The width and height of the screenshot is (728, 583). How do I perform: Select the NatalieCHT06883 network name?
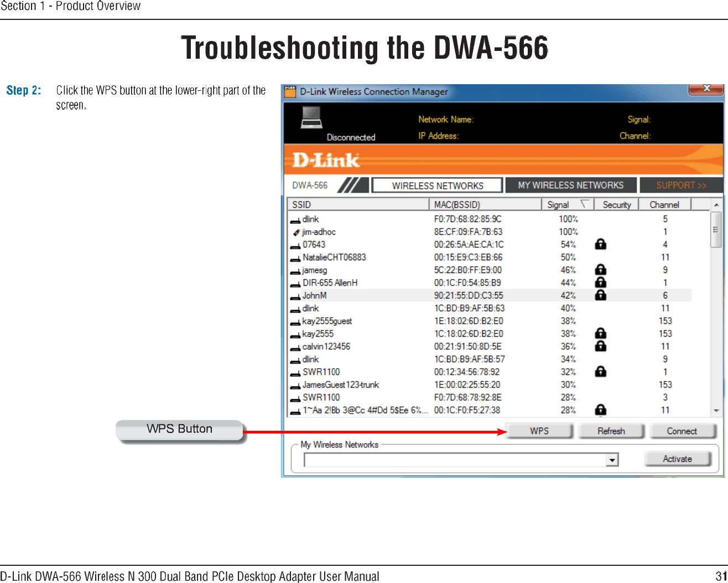[334, 257]
